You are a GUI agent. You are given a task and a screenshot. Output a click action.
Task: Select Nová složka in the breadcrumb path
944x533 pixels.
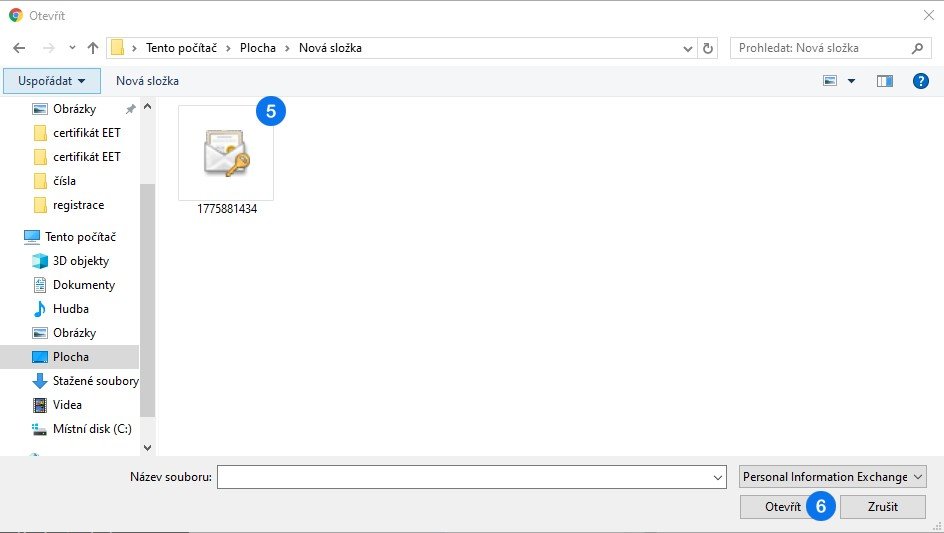pos(330,48)
